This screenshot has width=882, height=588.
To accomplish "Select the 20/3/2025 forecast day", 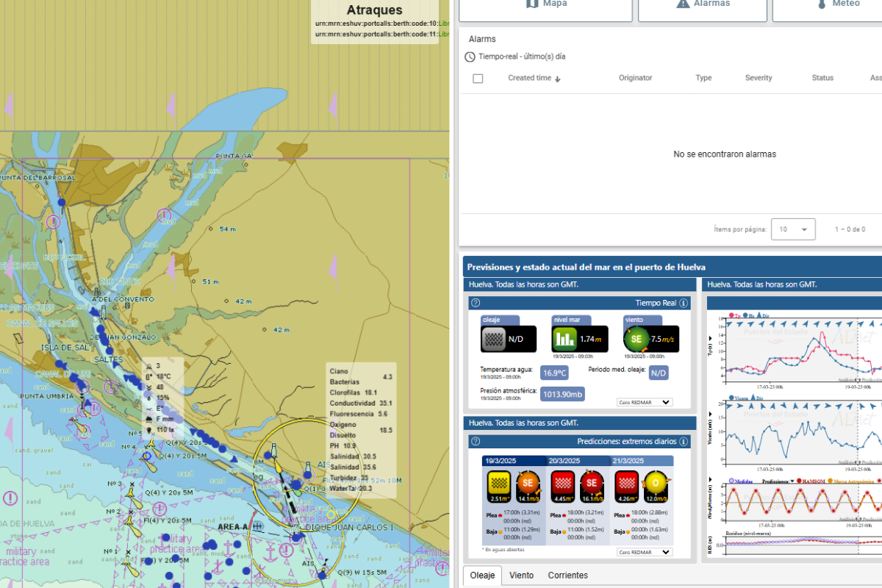I will [578, 460].
